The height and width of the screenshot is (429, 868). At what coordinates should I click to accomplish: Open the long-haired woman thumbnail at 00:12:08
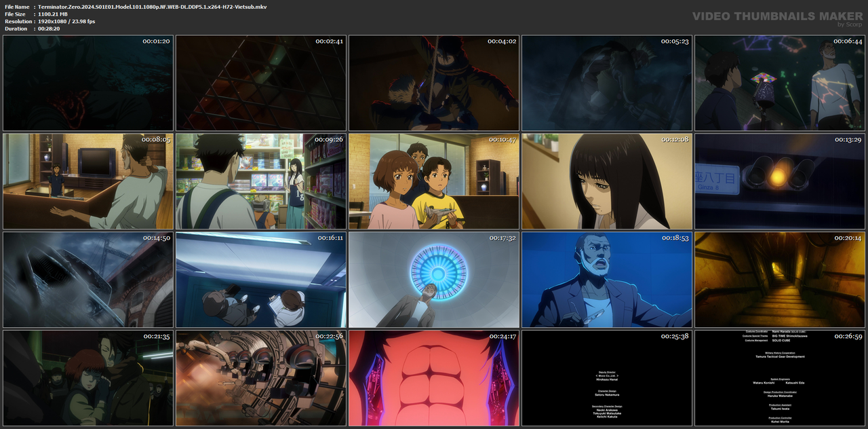607,181
